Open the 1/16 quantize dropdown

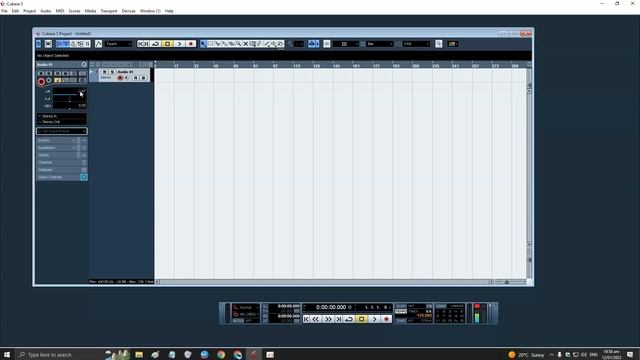tap(416, 44)
